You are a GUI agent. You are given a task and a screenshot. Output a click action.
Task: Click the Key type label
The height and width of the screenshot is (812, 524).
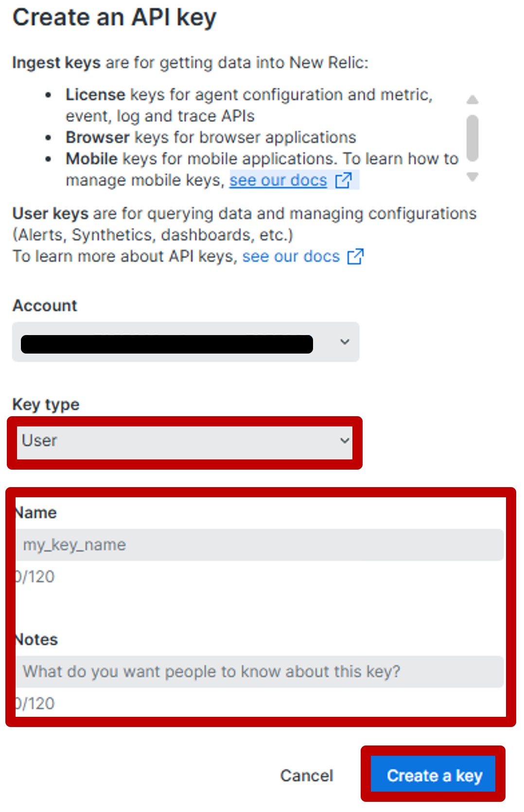pyautogui.click(x=46, y=404)
